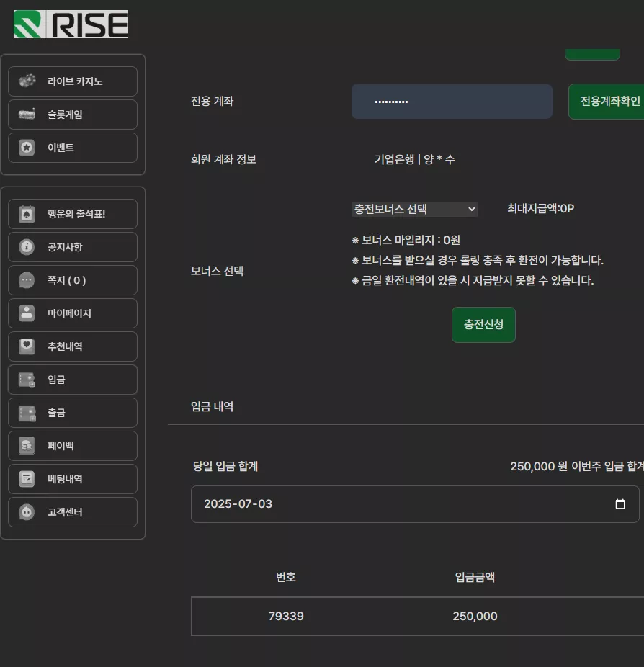The height and width of the screenshot is (667, 644).
Task: Click the 회원 계좌 정보 label
Action: [223, 159]
